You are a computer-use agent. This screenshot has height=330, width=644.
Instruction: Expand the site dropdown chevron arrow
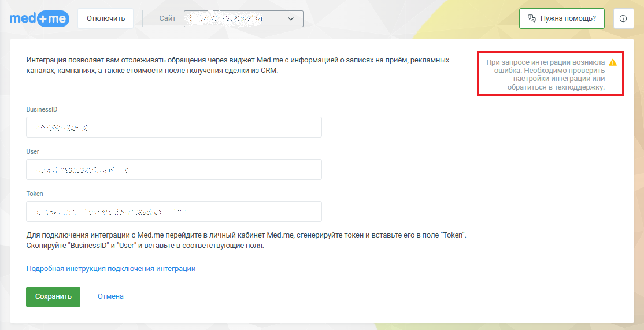[x=290, y=18]
